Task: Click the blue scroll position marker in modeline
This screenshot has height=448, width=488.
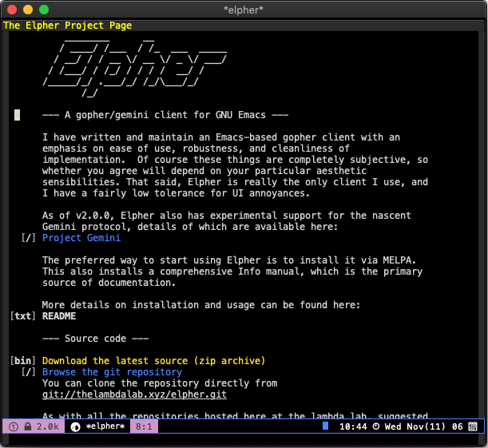Action: click(x=325, y=426)
